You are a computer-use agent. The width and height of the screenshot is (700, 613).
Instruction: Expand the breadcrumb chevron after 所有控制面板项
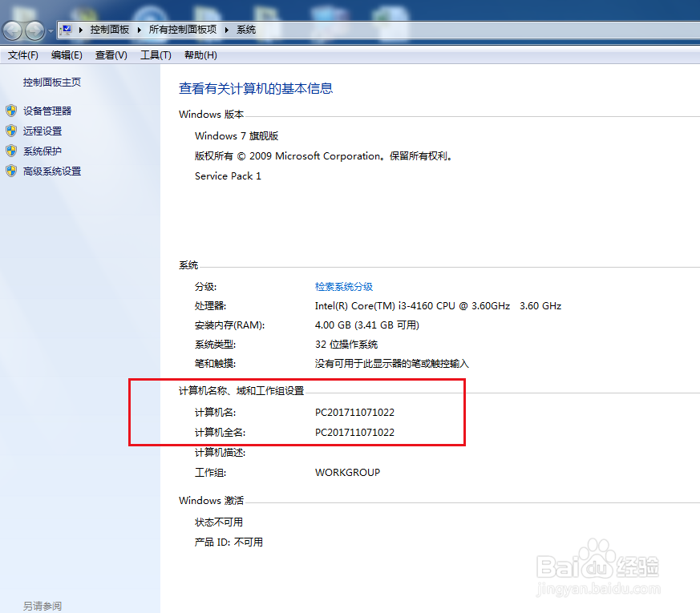(x=225, y=29)
